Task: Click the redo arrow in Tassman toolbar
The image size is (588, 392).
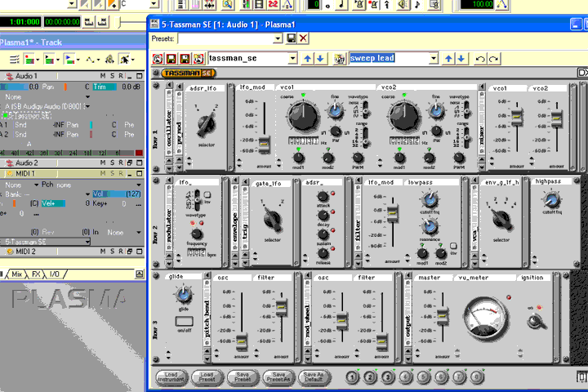Action: click(494, 59)
